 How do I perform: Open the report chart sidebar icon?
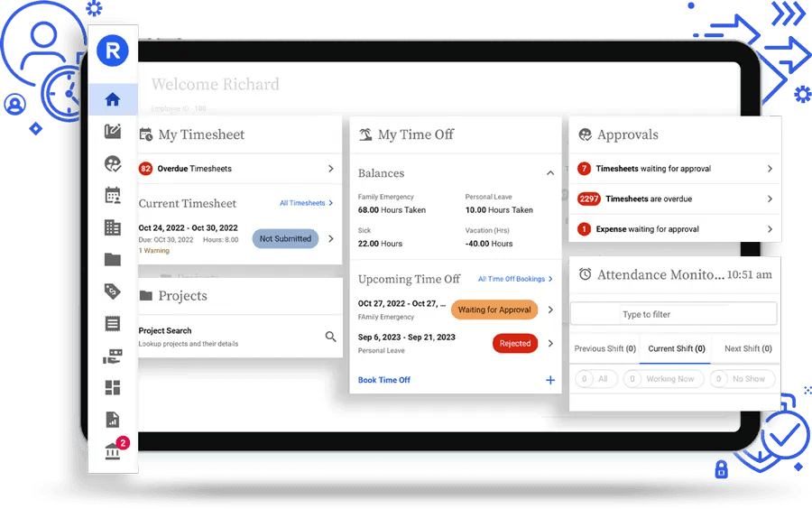tap(113, 420)
